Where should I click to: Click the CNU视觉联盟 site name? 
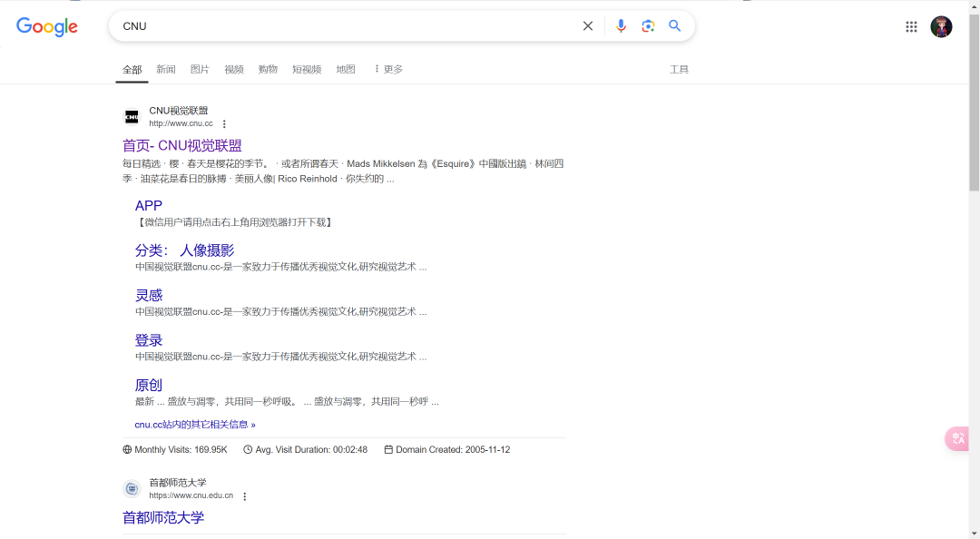tap(178, 111)
